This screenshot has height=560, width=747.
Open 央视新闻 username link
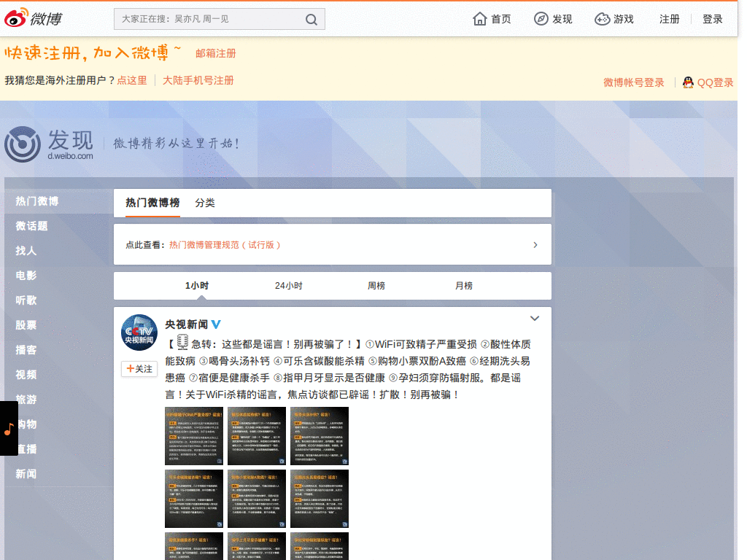pyautogui.click(x=186, y=324)
